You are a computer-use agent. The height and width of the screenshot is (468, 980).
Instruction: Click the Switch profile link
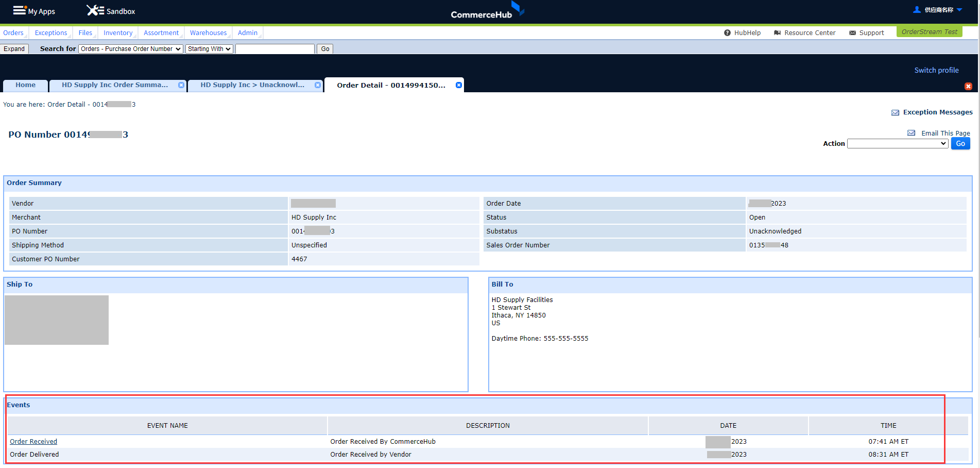point(936,71)
